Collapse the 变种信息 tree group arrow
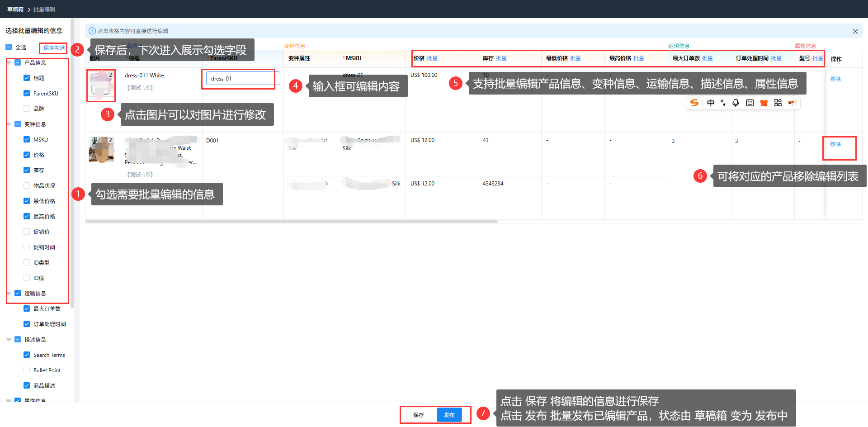 [x=9, y=124]
